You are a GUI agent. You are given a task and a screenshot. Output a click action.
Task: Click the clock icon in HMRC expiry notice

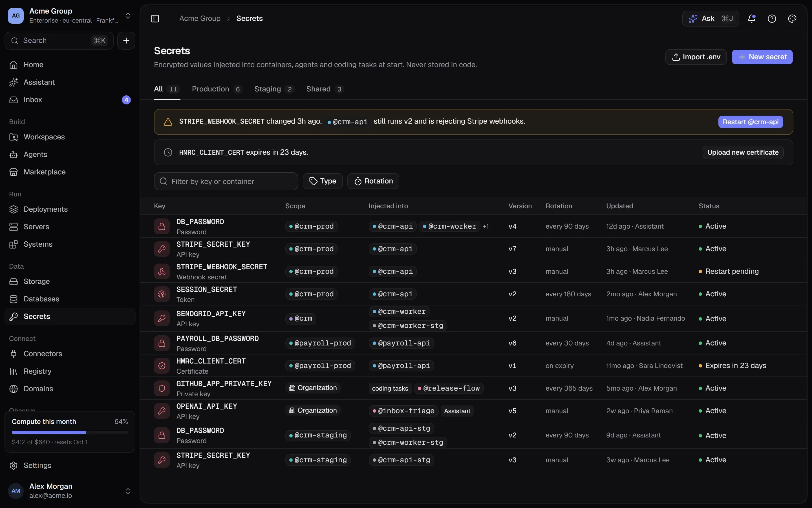point(168,152)
